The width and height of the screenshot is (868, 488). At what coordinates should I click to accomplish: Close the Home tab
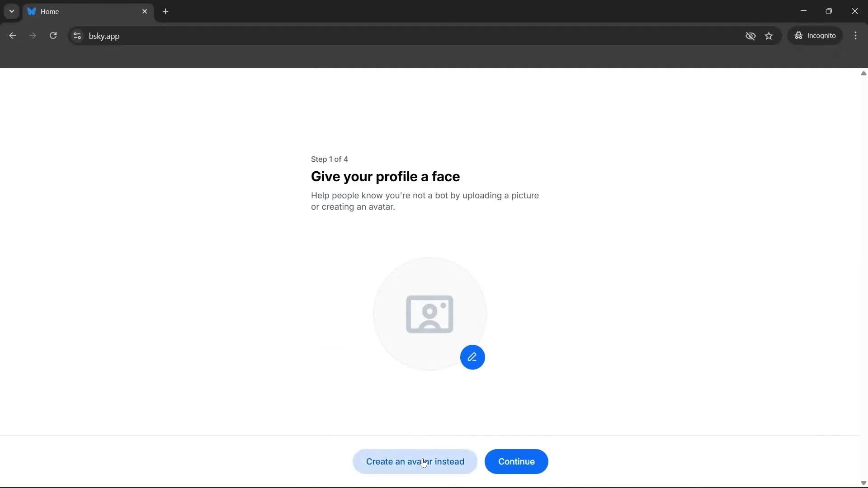tap(145, 11)
